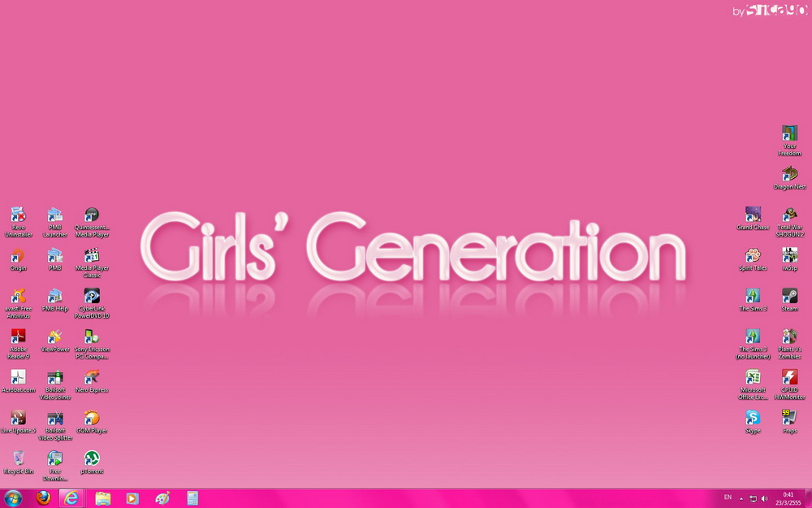Image resolution: width=812 pixels, height=508 pixels.
Task: Launch PMB Launcher from the desktop
Action: [55, 222]
